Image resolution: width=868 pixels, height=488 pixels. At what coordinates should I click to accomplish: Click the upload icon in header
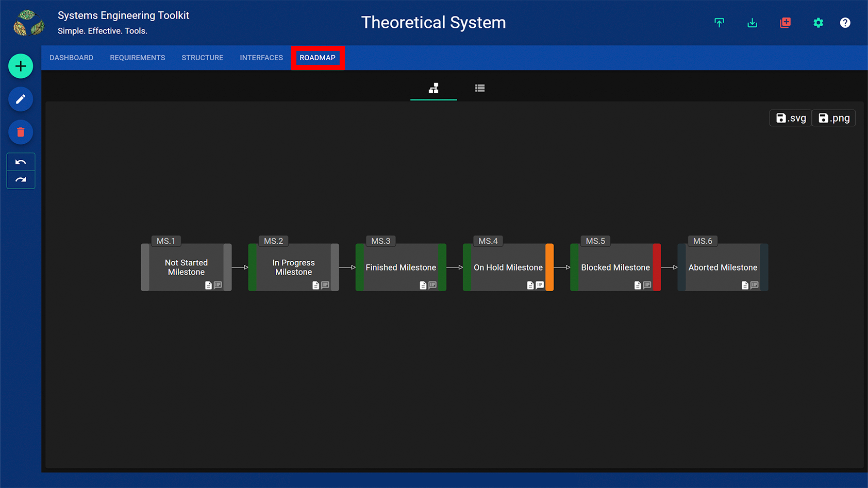point(719,23)
